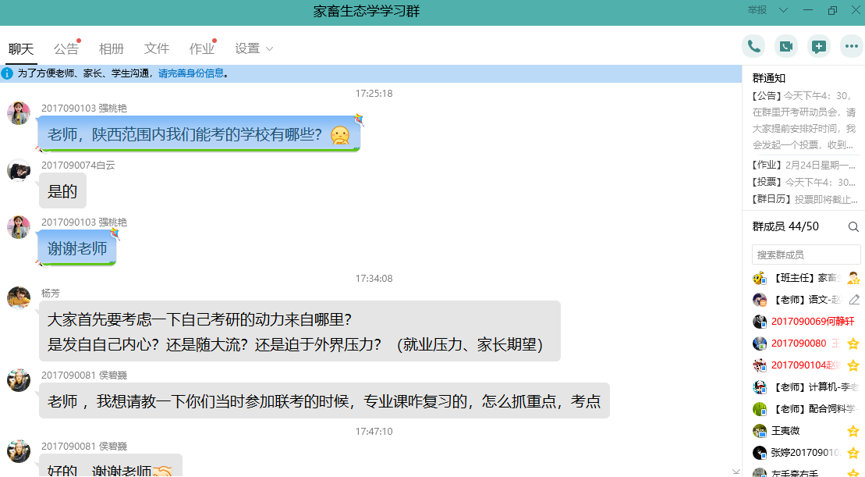Start a voice call in the group
The height and width of the screenshot is (477, 865).
coord(754,46)
